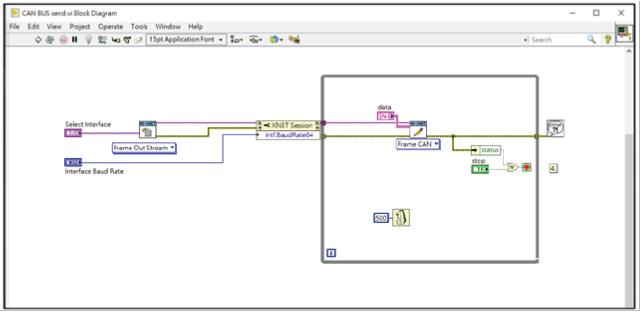Click the Abort Execution button

click(x=64, y=40)
